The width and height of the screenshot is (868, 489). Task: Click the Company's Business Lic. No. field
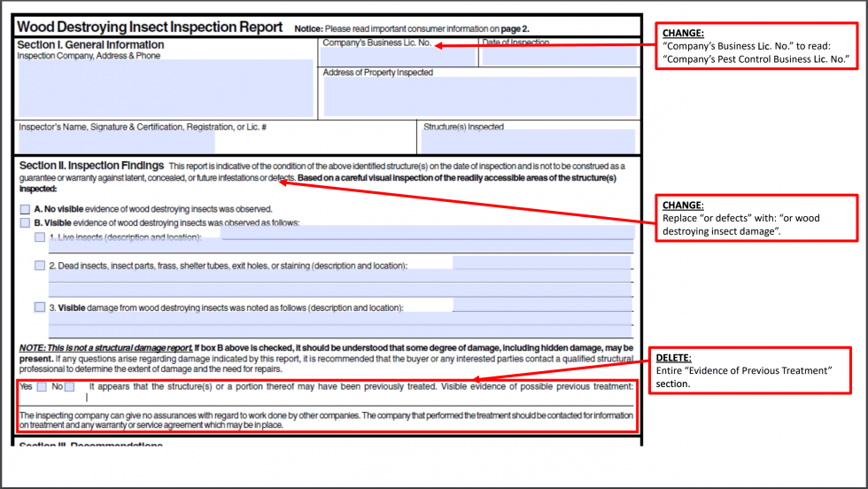tap(399, 58)
